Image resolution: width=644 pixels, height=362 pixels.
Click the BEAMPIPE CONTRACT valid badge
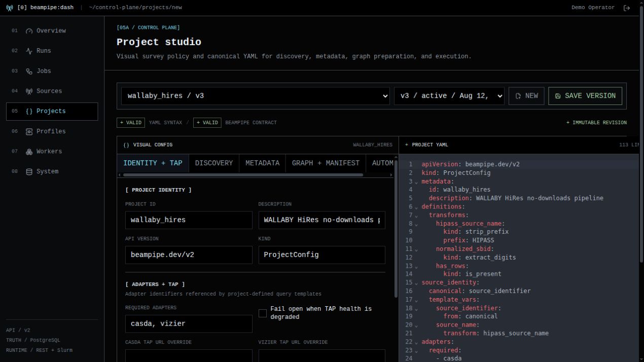coord(207,123)
